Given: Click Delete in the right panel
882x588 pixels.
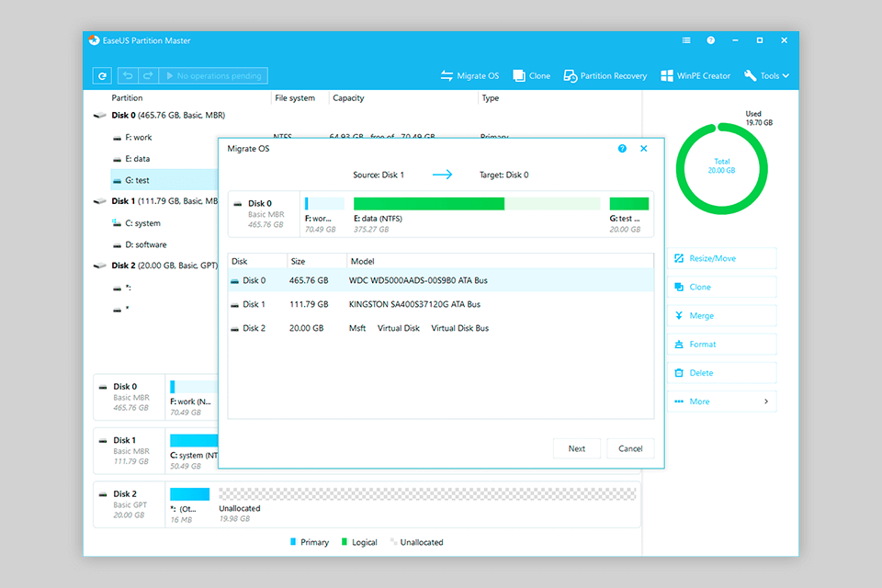Looking at the screenshot, I should (721, 373).
